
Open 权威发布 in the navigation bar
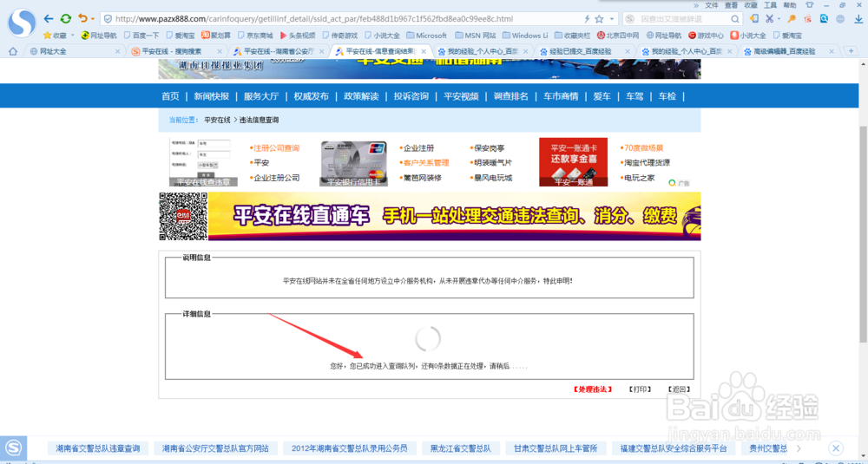(311, 96)
